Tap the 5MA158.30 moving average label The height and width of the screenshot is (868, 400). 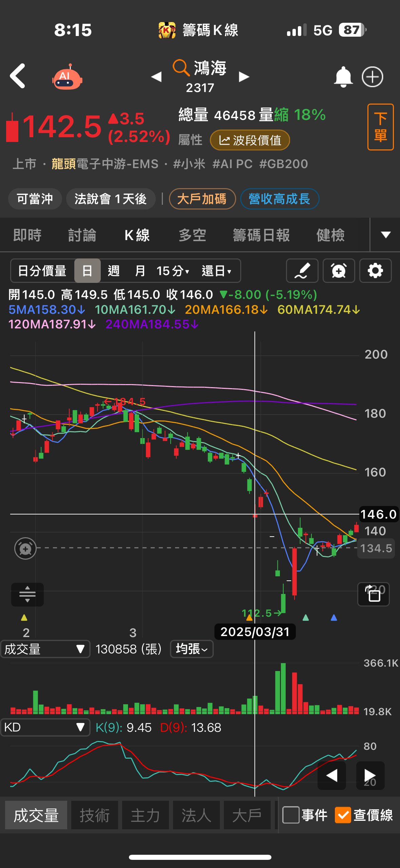click(x=46, y=309)
